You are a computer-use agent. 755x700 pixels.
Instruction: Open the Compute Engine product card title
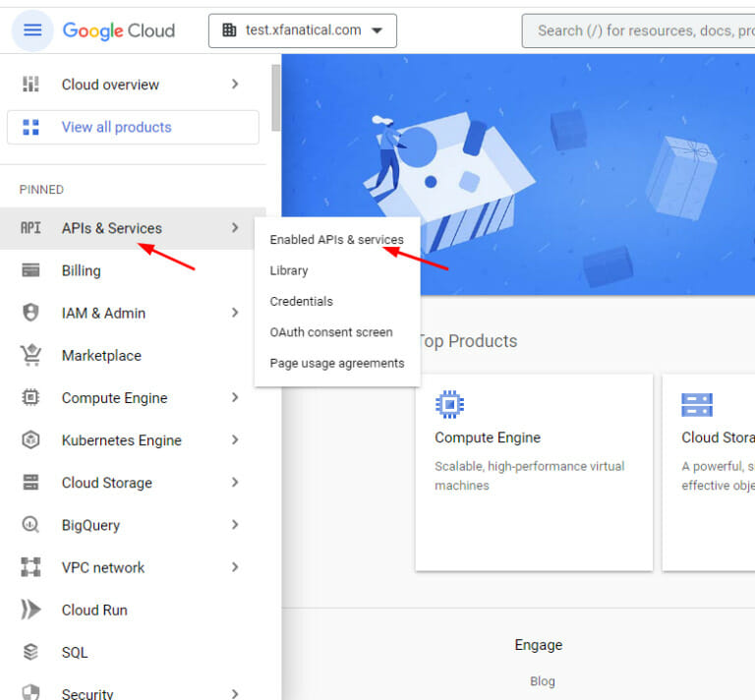pyautogui.click(x=488, y=437)
